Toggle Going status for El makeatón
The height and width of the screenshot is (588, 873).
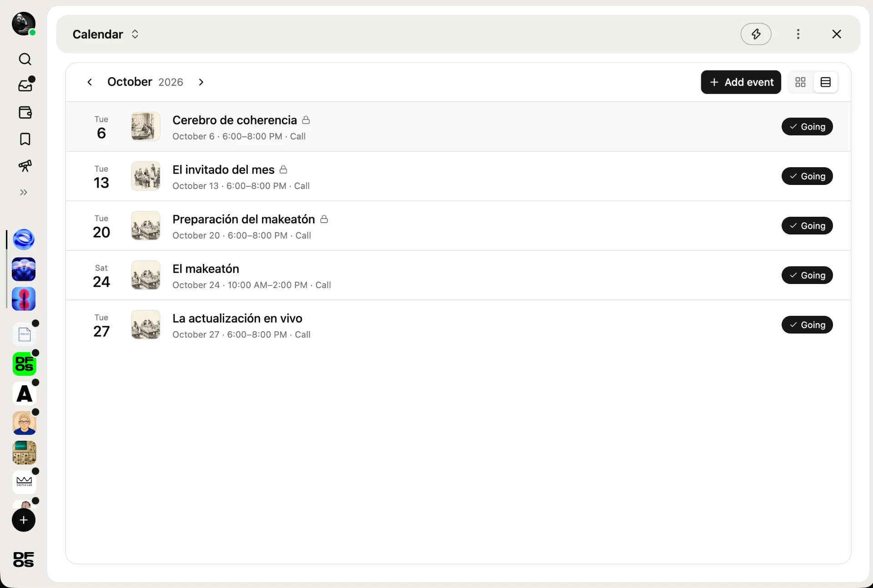coord(807,275)
